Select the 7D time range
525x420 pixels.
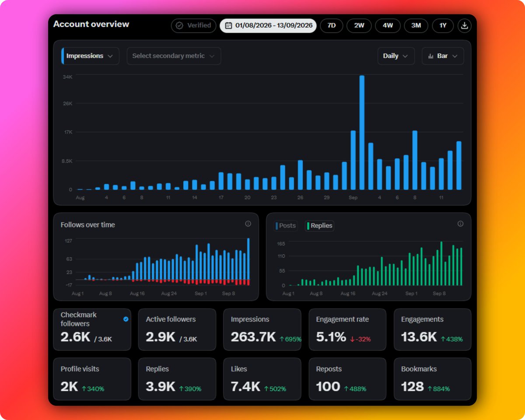(332, 25)
